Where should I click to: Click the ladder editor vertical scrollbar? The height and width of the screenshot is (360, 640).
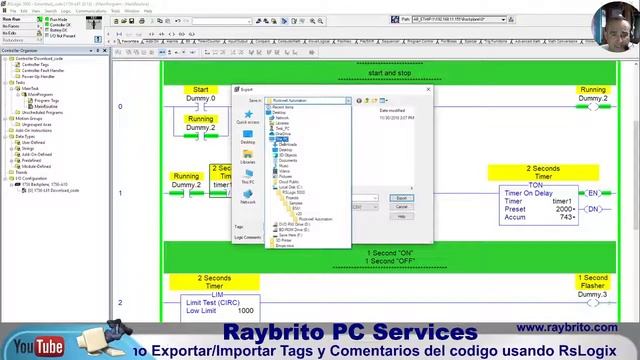coord(637,176)
